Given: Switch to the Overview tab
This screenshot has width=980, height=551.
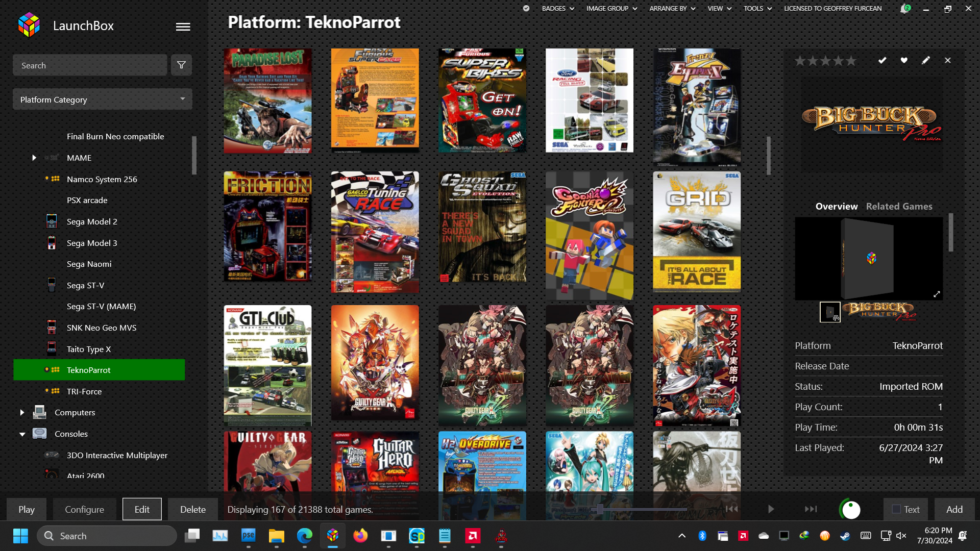Looking at the screenshot, I should tap(836, 206).
